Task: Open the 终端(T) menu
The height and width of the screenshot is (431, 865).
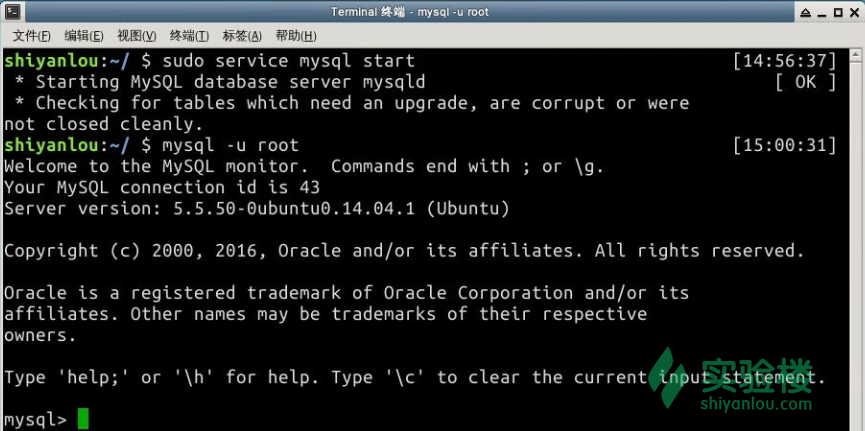Action: pos(189,36)
